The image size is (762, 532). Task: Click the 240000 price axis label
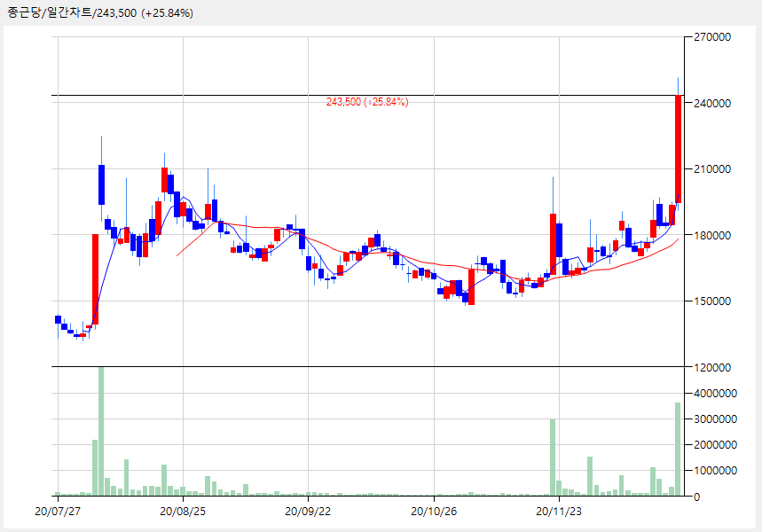click(x=712, y=104)
